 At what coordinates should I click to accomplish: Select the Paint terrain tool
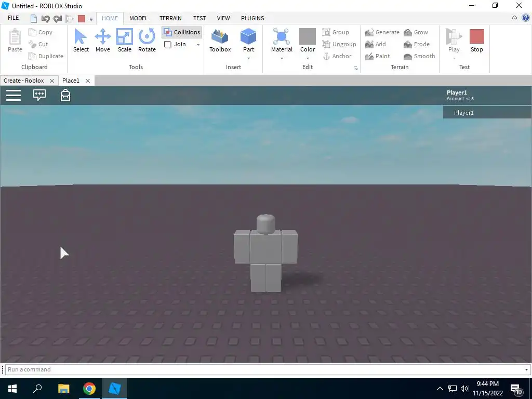[x=378, y=56]
